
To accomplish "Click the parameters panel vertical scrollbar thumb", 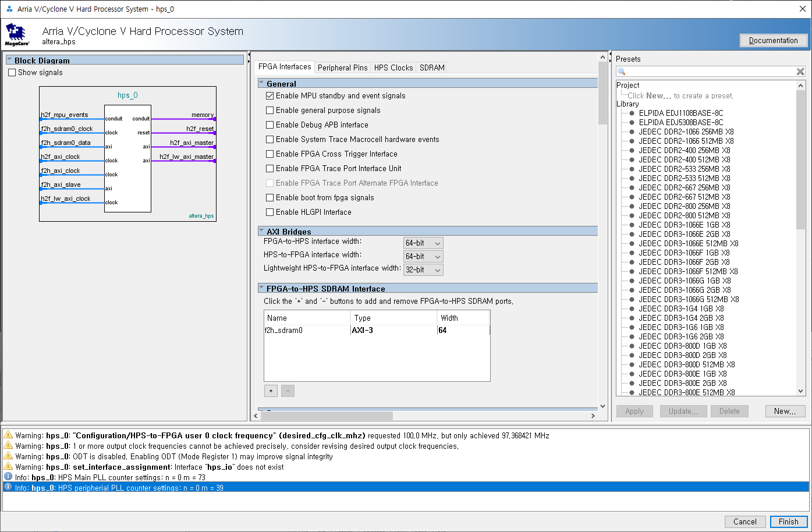I will [602, 93].
